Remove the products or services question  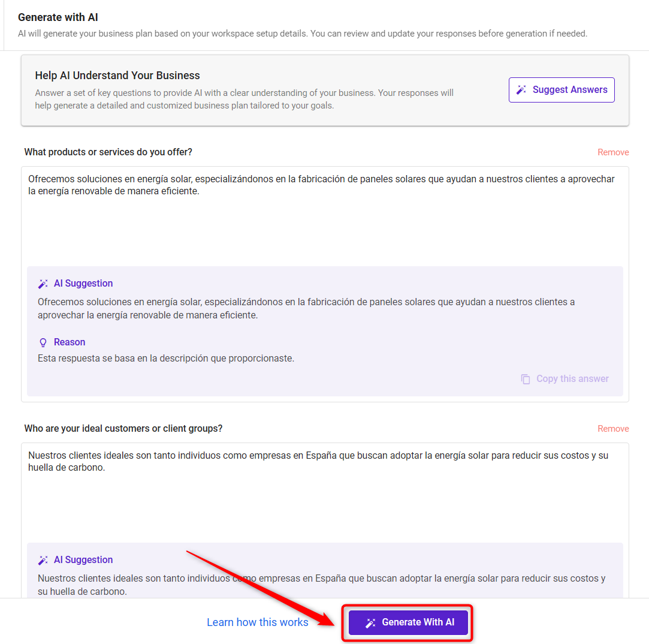[x=613, y=152]
